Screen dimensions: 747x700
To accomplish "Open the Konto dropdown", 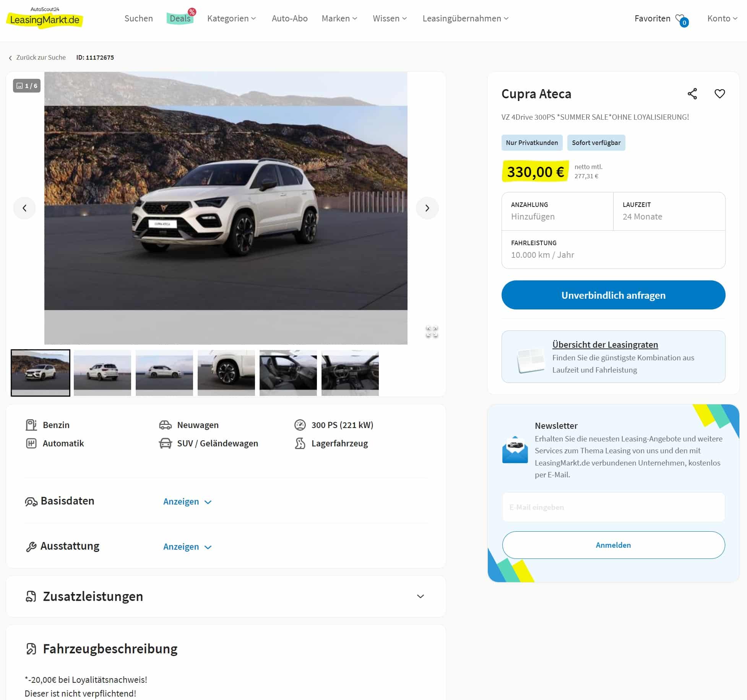I will tap(723, 18).
